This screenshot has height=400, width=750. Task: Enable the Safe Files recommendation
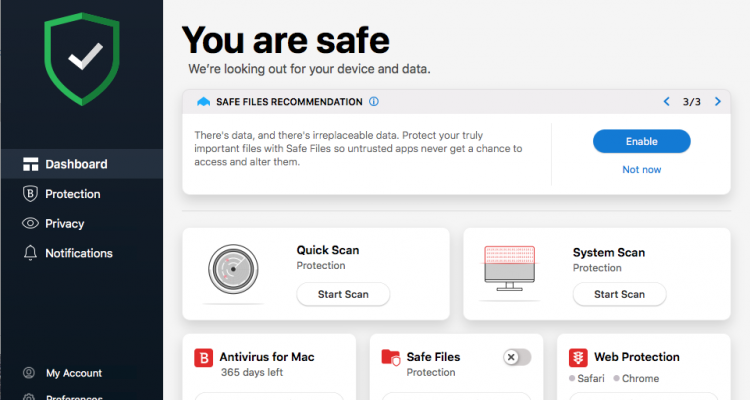tap(641, 141)
